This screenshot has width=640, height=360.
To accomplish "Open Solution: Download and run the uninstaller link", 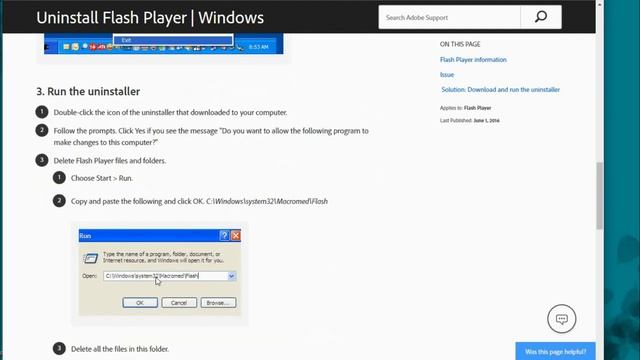I will (x=500, y=89).
